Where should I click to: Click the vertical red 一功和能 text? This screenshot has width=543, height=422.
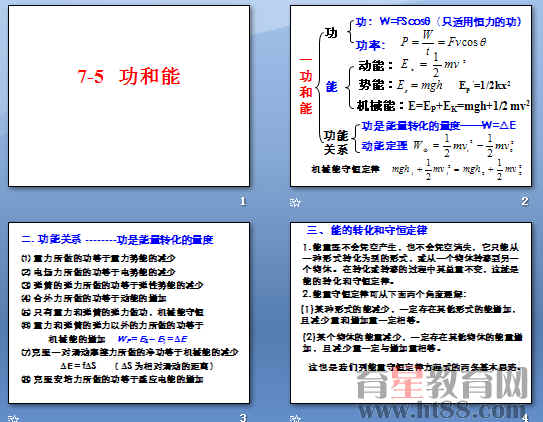305,86
